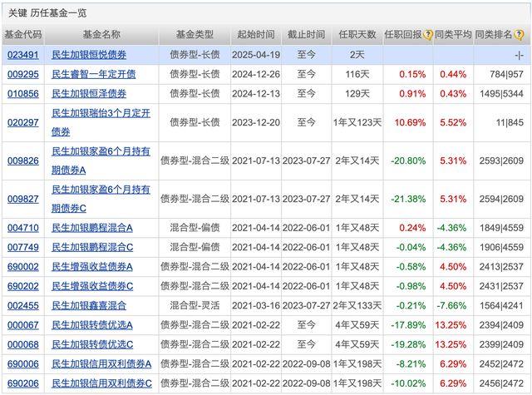Open fund code 690006 link

point(23,364)
